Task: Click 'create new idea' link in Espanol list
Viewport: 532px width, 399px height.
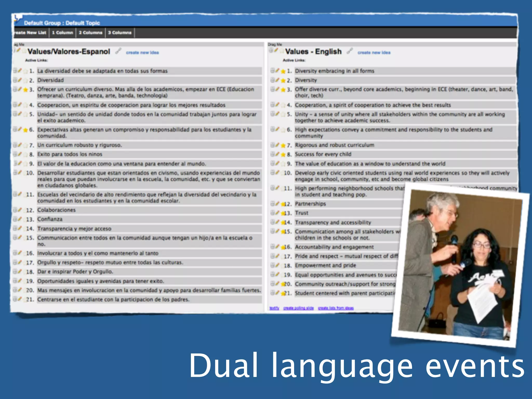Action: 142,52
